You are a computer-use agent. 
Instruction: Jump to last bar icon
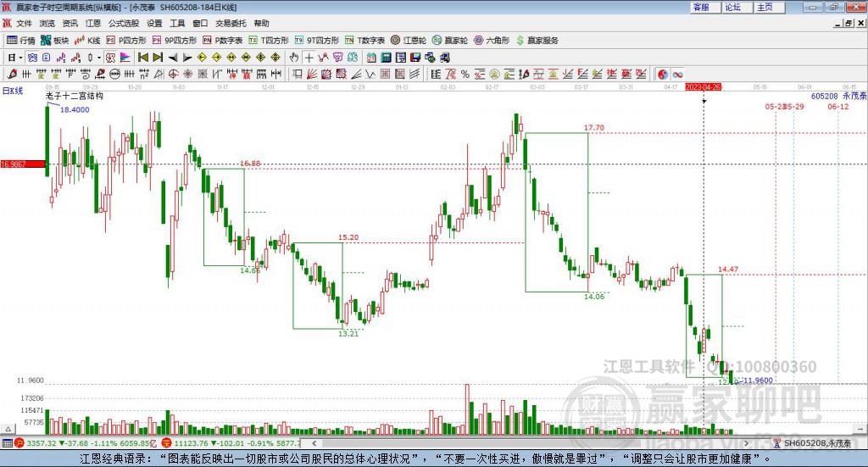point(158,58)
